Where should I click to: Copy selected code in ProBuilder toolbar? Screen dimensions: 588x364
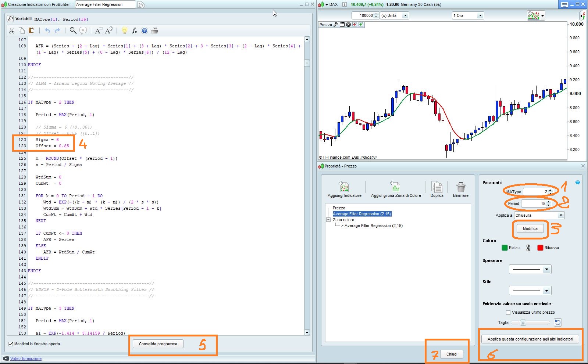[22, 31]
